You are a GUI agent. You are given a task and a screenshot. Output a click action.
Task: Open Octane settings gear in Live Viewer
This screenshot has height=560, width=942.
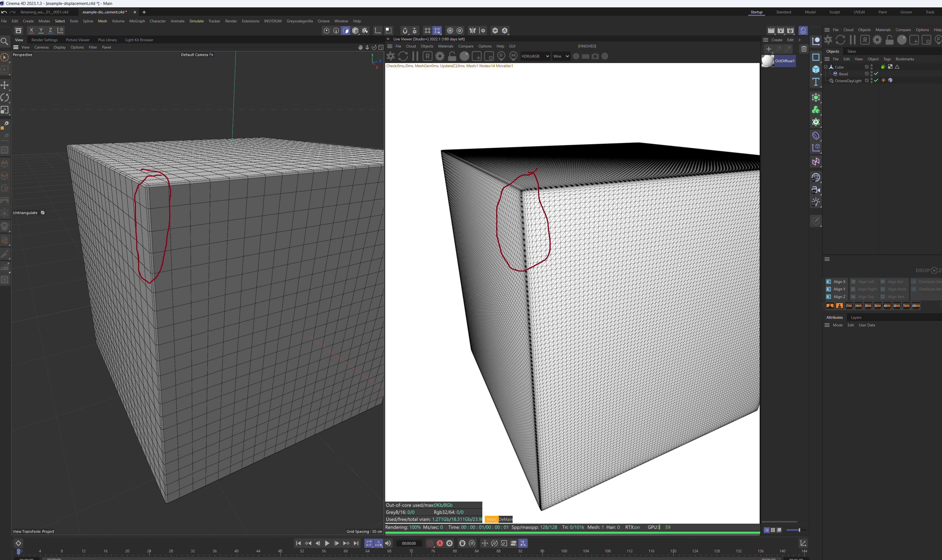pos(440,56)
